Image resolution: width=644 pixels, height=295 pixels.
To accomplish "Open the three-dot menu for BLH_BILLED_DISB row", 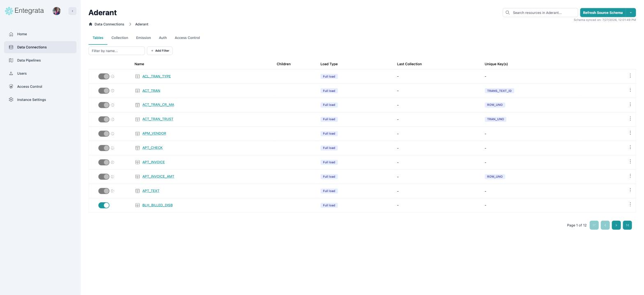I will click(x=630, y=205).
